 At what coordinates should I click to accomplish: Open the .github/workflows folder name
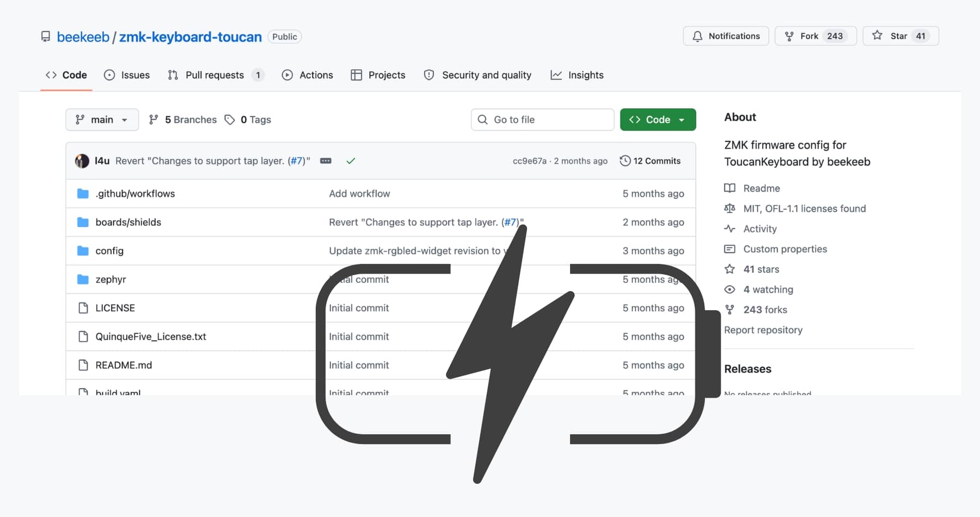click(x=135, y=194)
